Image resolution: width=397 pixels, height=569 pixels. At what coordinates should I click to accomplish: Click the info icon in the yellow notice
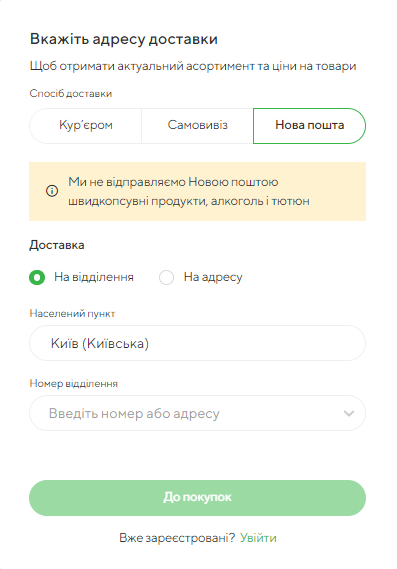[x=52, y=191]
